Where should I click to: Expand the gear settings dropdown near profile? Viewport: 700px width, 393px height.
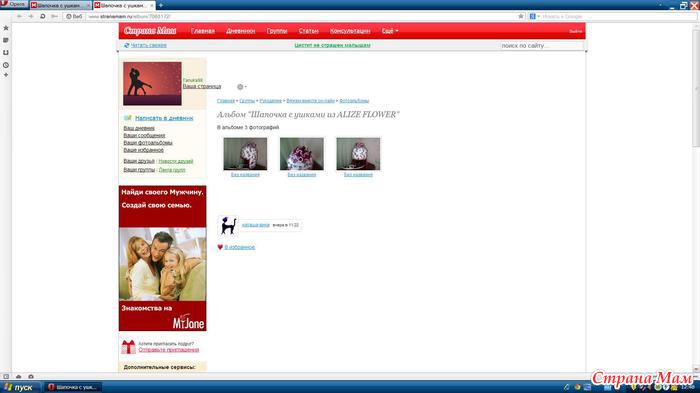point(242,87)
